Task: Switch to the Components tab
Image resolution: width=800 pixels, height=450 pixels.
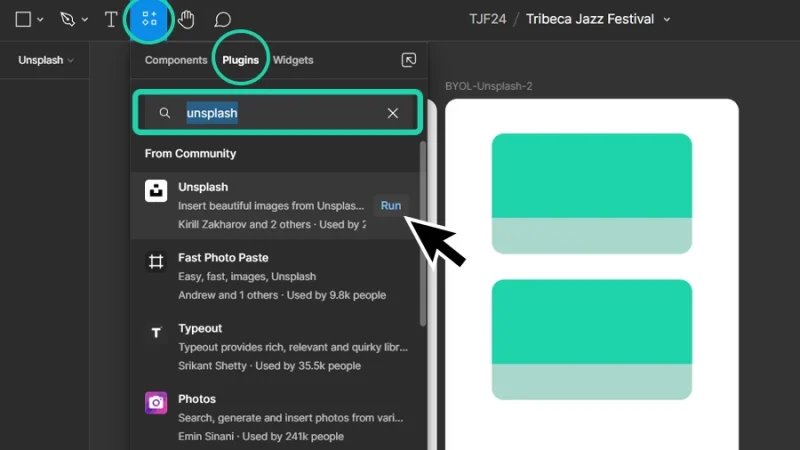Action: click(x=176, y=60)
